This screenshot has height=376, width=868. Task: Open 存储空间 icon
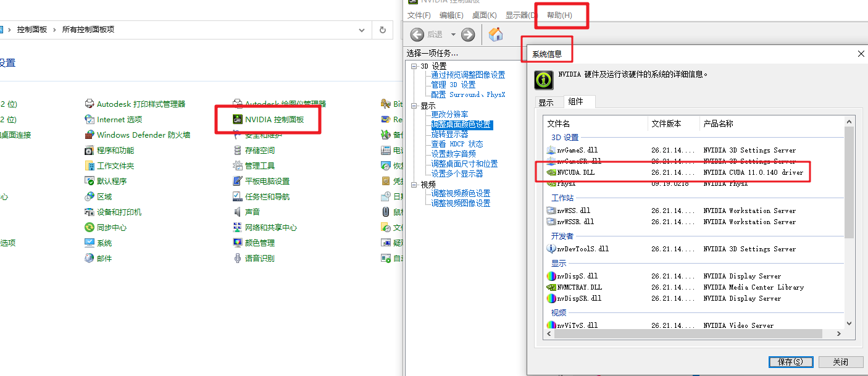(238, 150)
